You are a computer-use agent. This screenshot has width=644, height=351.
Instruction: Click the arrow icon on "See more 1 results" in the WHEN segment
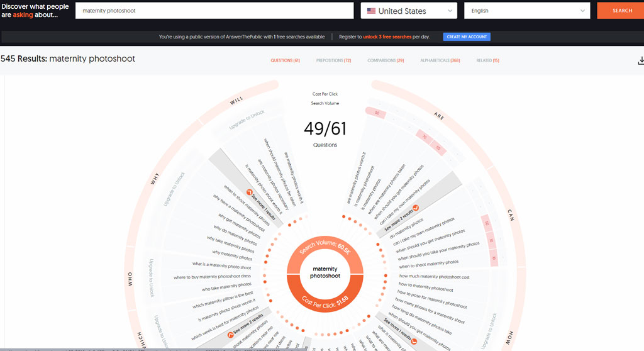pyautogui.click(x=249, y=192)
